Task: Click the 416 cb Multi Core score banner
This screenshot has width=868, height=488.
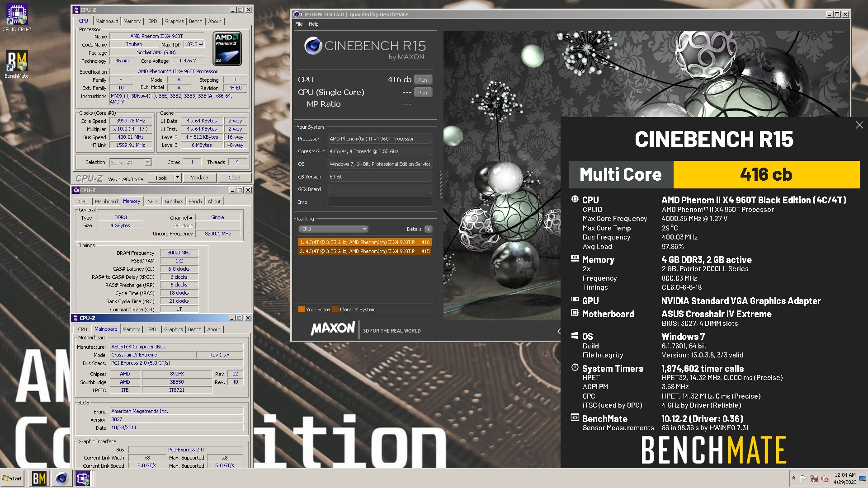Action: tap(766, 174)
